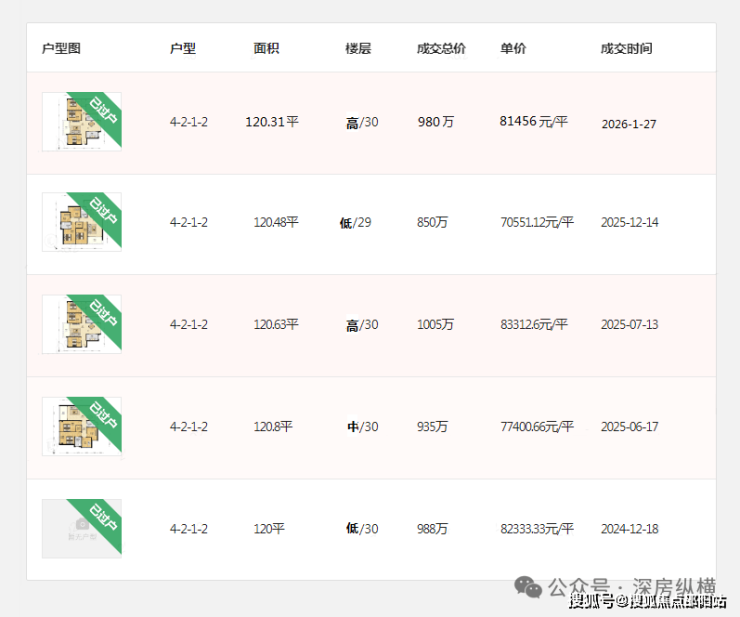Select unit price 70551.12元/平
The width and height of the screenshot is (740, 617).
pos(537,222)
